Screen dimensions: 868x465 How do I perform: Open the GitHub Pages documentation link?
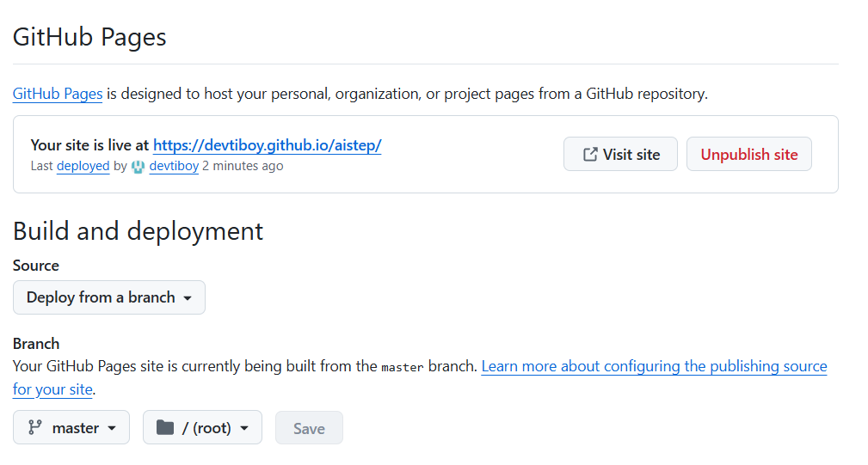pyautogui.click(x=58, y=94)
